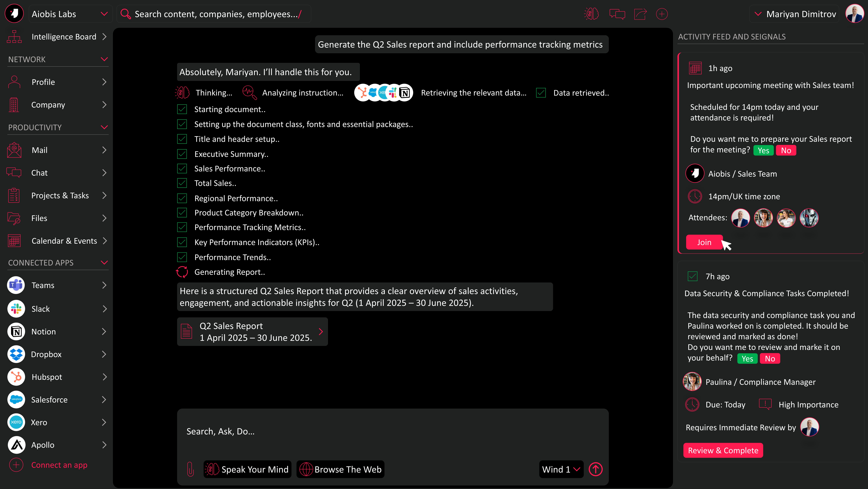Open Calendar & Events menu item
The image size is (868, 489).
[x=64, y=241]
